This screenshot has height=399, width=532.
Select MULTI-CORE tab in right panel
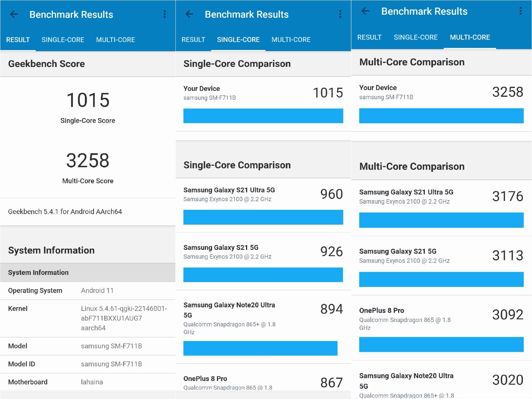470,37
